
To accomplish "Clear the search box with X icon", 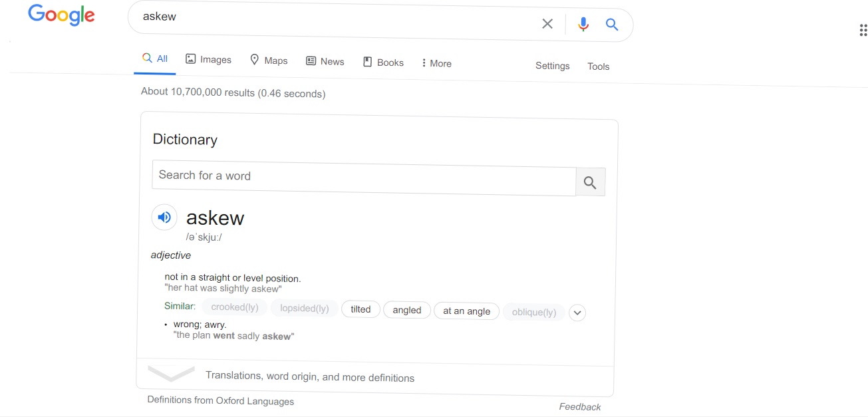I will pos(547,24).
